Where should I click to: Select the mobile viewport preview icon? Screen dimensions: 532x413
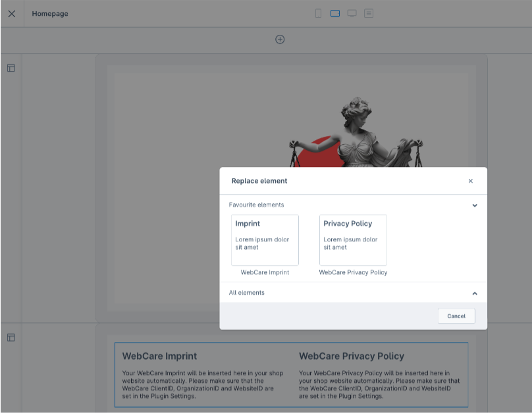coord(318,12)
